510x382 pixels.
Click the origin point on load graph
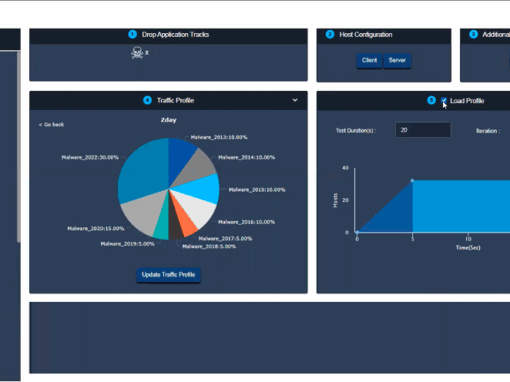pyautogui.click(x=357, y=232)
